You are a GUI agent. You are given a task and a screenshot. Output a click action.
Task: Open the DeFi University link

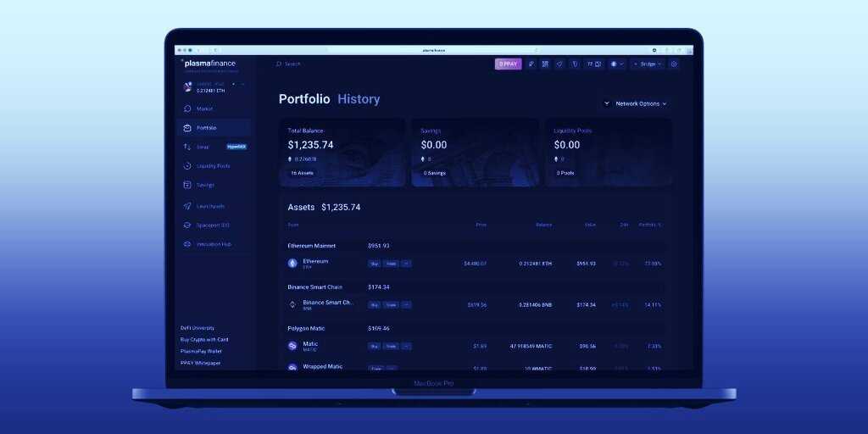197,328
